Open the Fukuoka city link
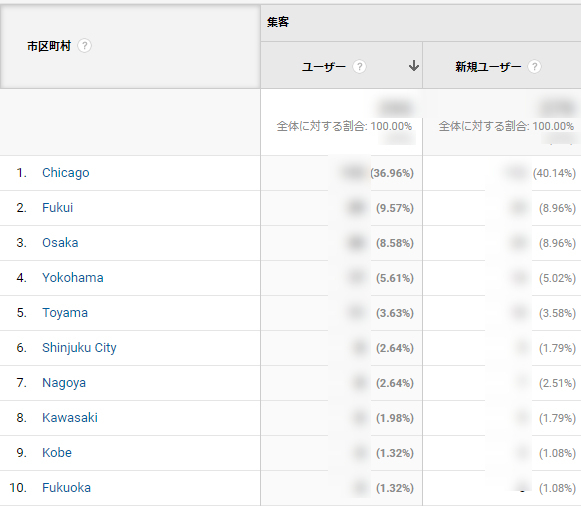The width and height of the screenshot is (581, 506). (66, 488)
